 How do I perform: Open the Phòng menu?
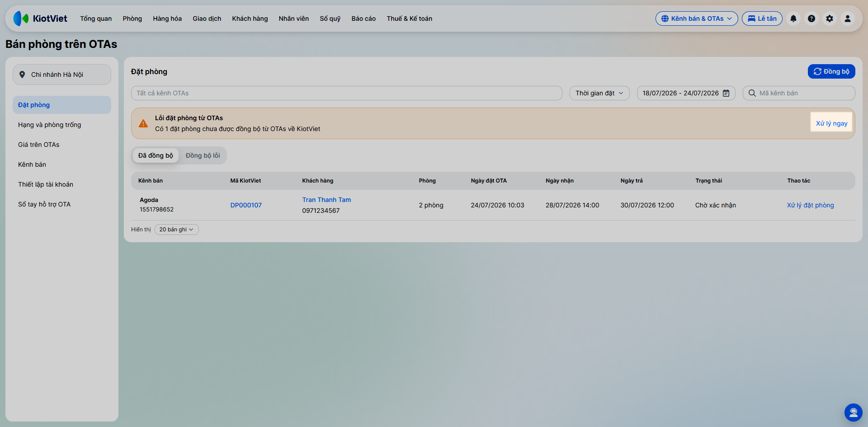pyautogui.click(x=132, y=19)
